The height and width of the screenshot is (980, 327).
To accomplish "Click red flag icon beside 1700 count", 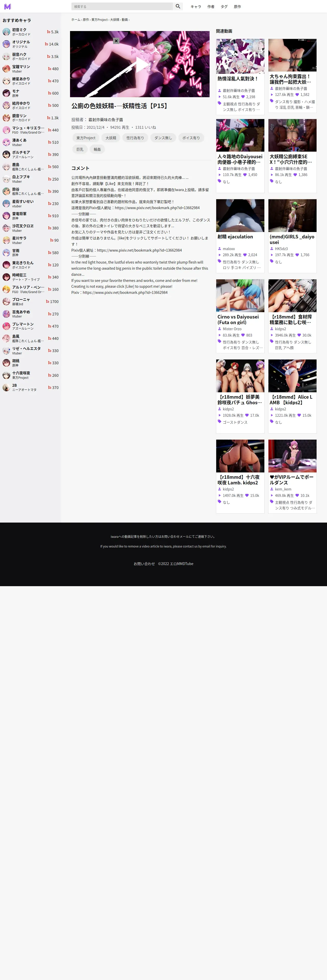I will click(48, 302).
